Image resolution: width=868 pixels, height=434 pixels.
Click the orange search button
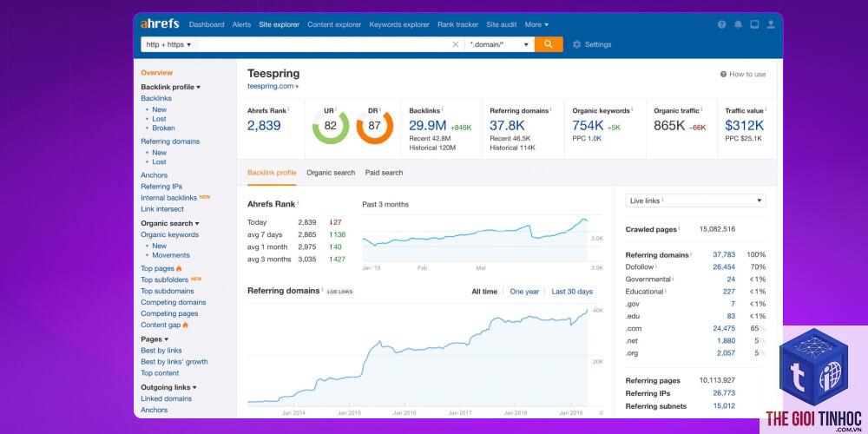tap(549, 44)
